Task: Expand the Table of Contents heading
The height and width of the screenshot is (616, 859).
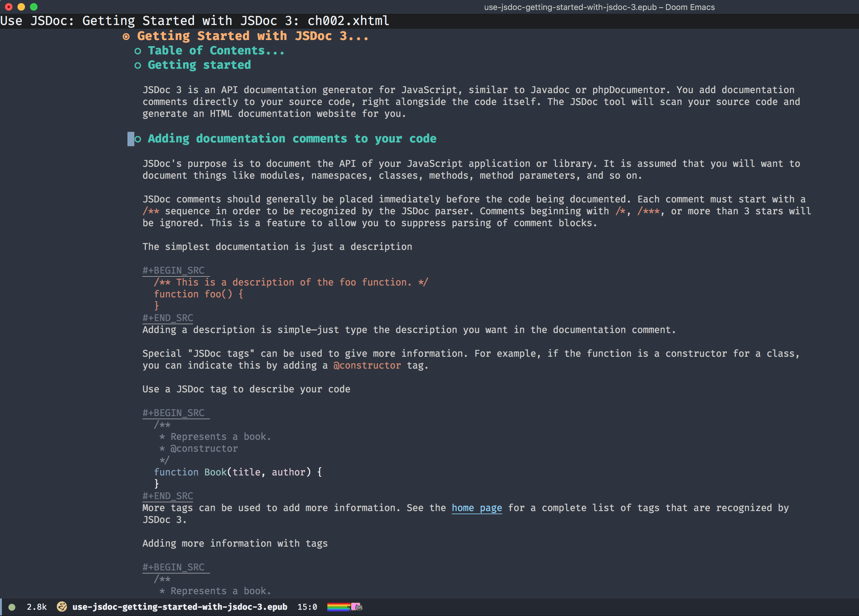Action: click(x=216, y=51)
